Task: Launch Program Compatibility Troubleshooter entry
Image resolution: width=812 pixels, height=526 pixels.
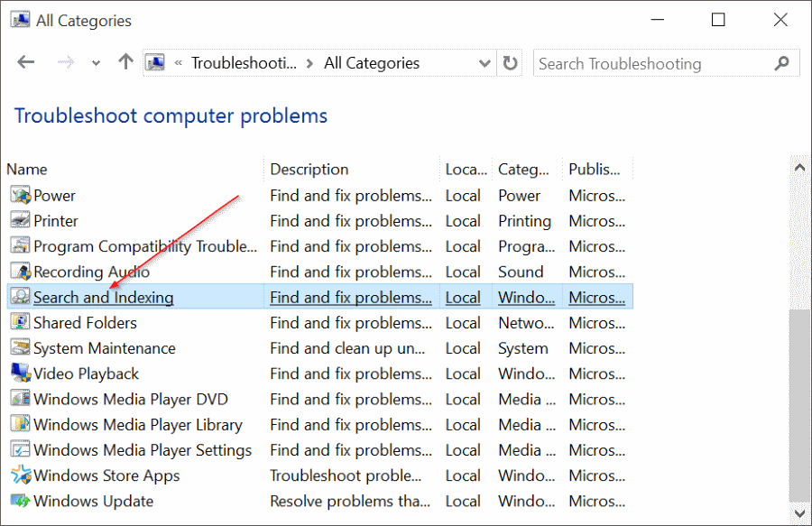Action: click(145, 246)
